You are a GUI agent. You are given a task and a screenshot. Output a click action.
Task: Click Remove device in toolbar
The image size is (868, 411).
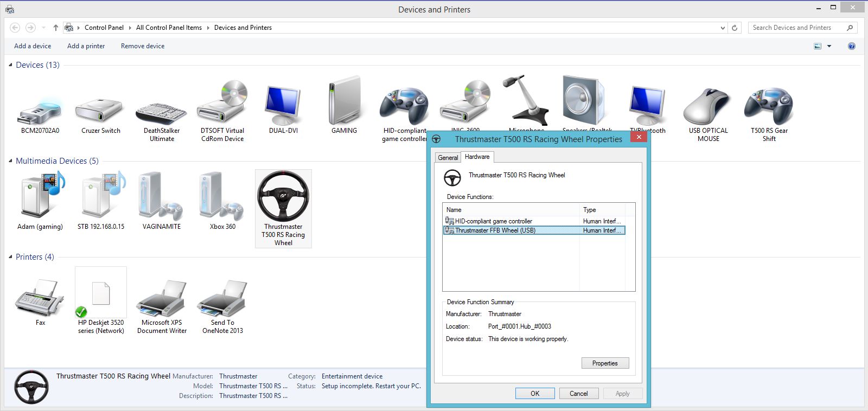143,46
